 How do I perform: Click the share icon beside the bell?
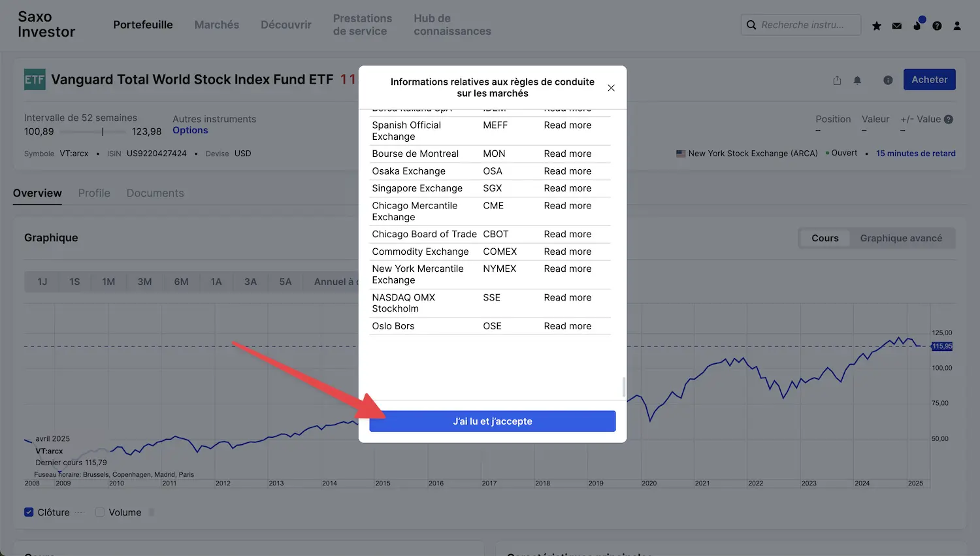837,80
